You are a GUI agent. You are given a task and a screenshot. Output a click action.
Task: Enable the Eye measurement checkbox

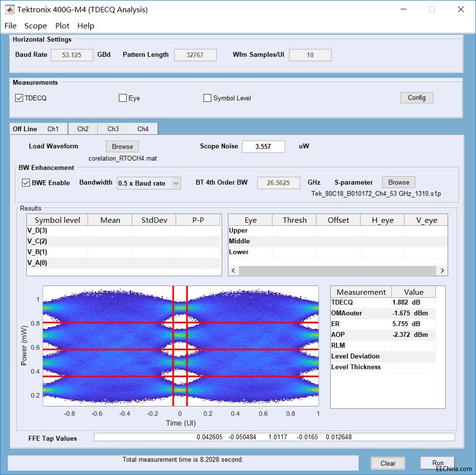click(x=123, y=98)
